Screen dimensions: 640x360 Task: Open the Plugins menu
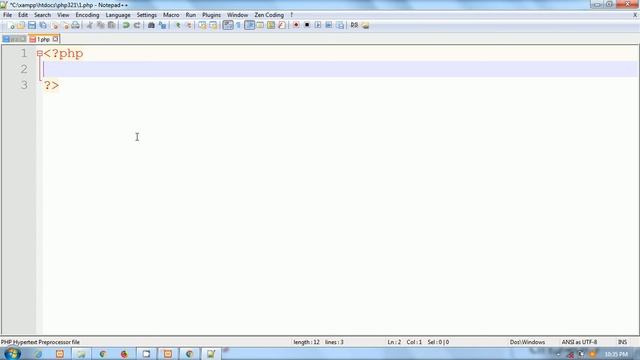211,15
